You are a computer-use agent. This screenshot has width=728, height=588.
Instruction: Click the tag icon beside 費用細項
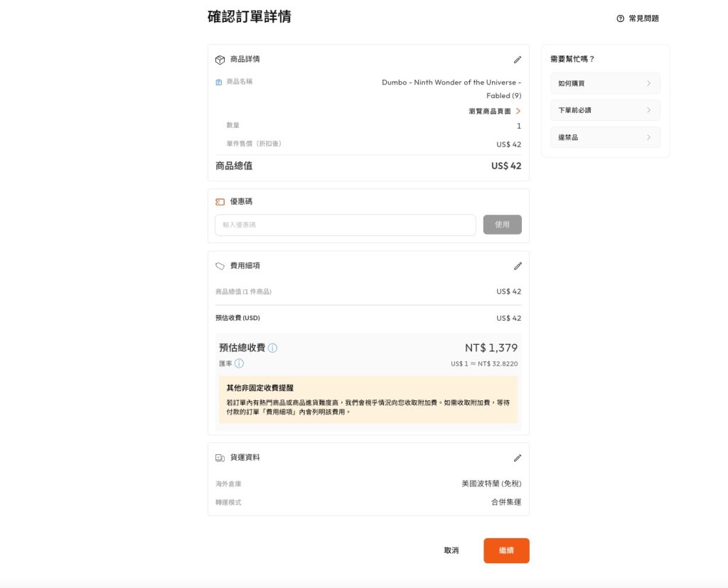click(220, 266)
